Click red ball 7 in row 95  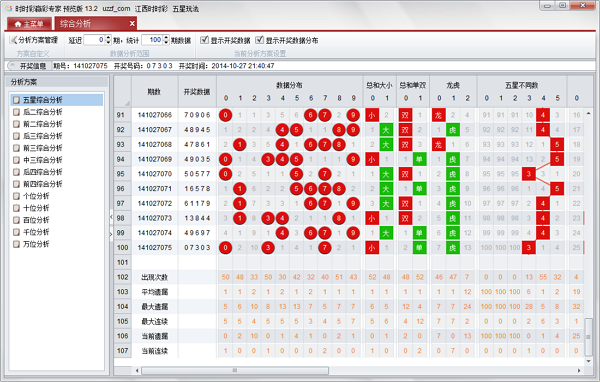(x=325, y=174)
